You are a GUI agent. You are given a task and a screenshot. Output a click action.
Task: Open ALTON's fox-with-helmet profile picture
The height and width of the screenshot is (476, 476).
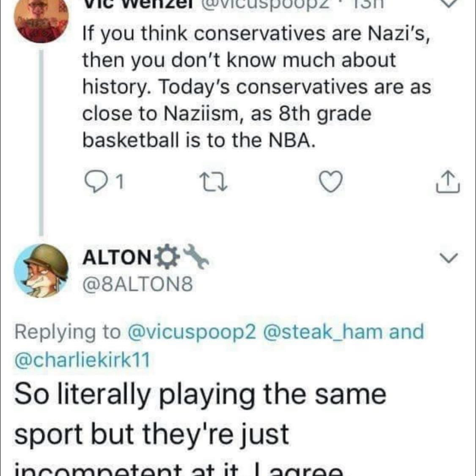40,270
